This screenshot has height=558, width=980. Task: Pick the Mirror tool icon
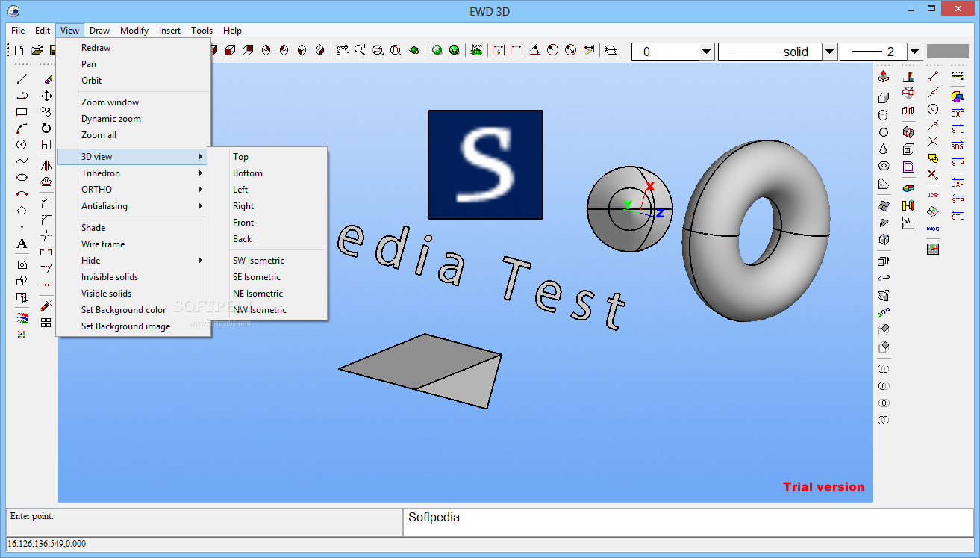46,166
